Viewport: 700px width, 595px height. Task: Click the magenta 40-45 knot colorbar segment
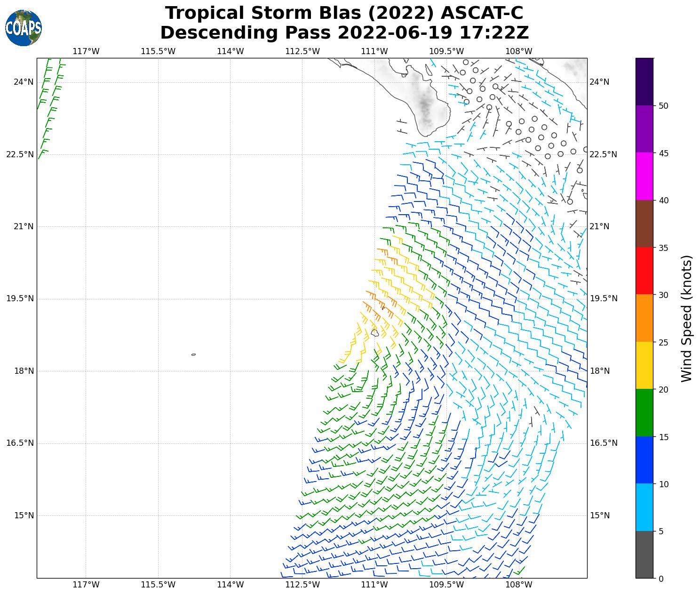pyautogui.click(x=644, y=176)
